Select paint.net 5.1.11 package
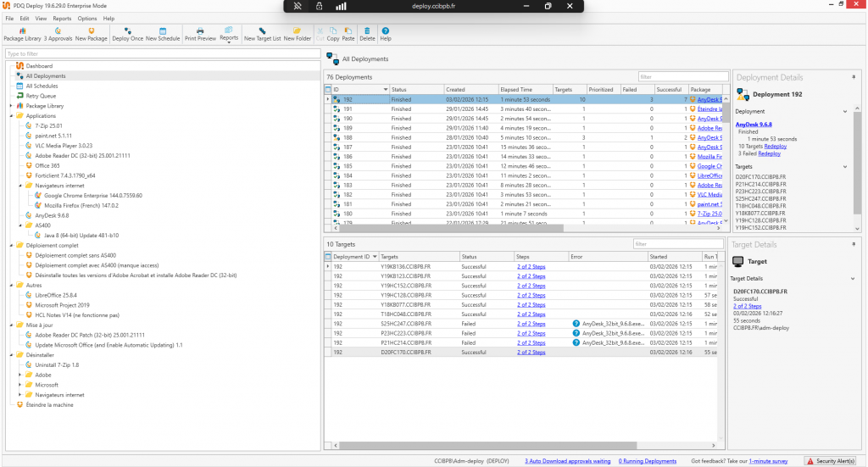The image size is (868, 467). point(53,136)
